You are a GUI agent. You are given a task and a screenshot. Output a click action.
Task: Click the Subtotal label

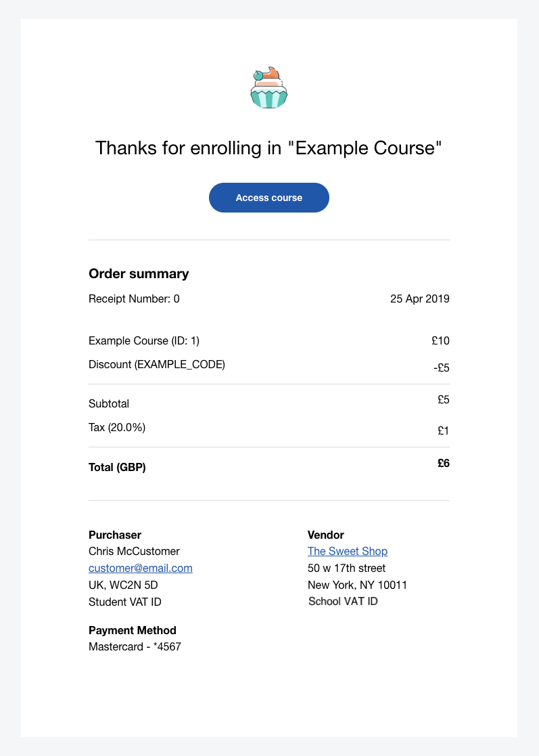(109, 403)
